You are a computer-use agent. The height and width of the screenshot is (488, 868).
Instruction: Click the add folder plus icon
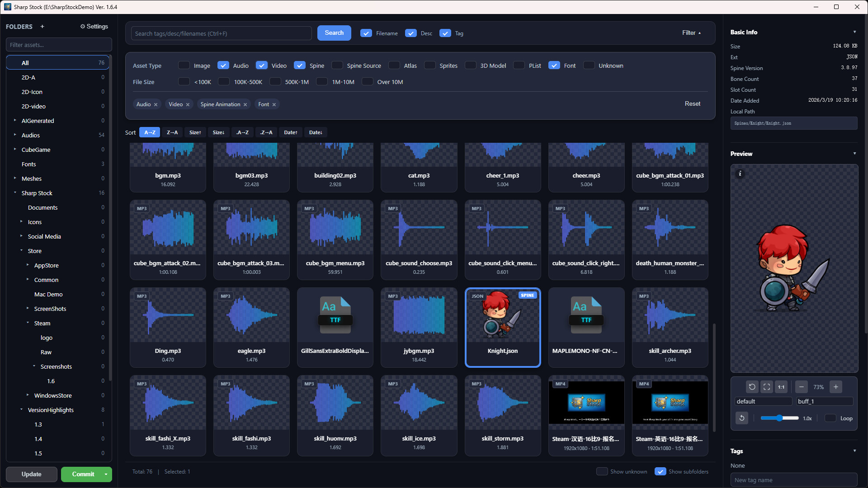click(x=42, y=27)
